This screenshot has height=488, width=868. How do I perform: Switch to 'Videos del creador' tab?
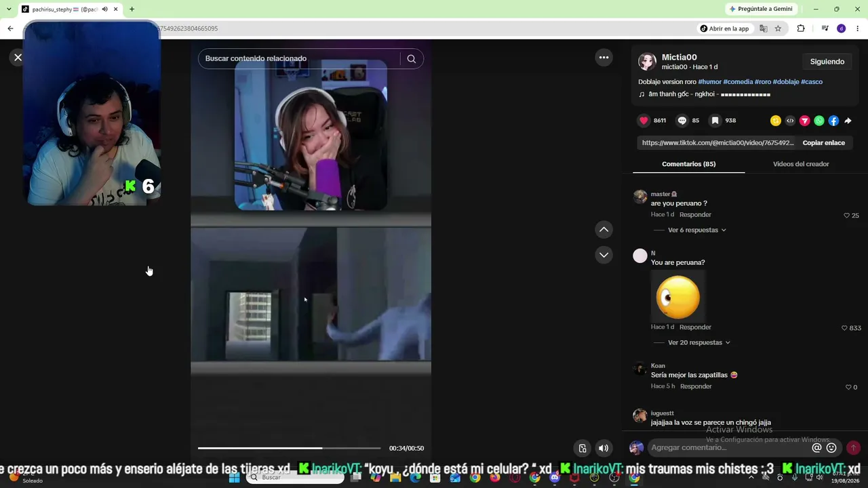tap(801, 164)
